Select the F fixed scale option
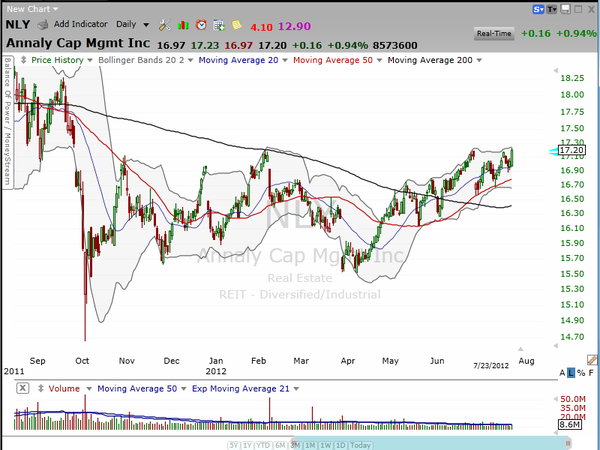Screen dimensions: 600x450 [x=591, y=373]
